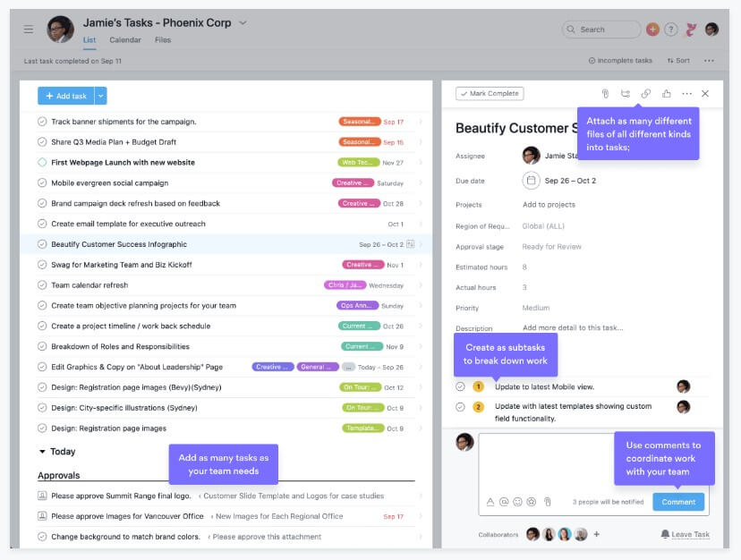741x560 pixels.
Task: Open Region of Request Global (ALL) field
Action: [x=543, y=226]
